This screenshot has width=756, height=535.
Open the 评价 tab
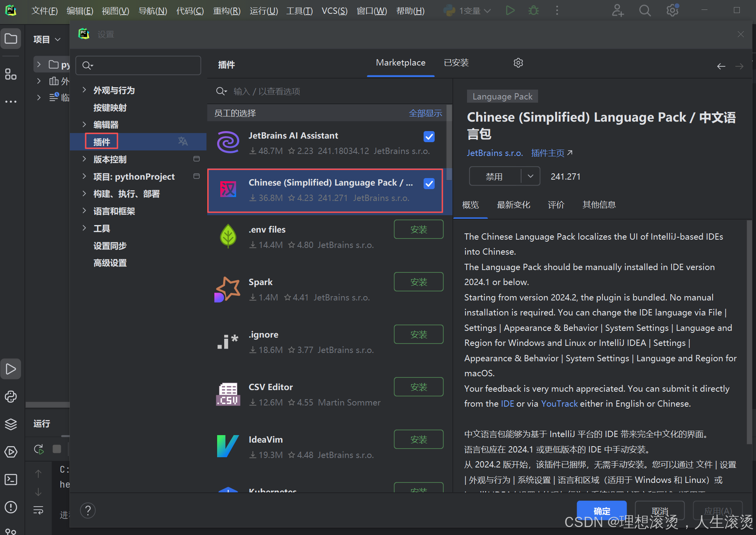pos(556,205)
